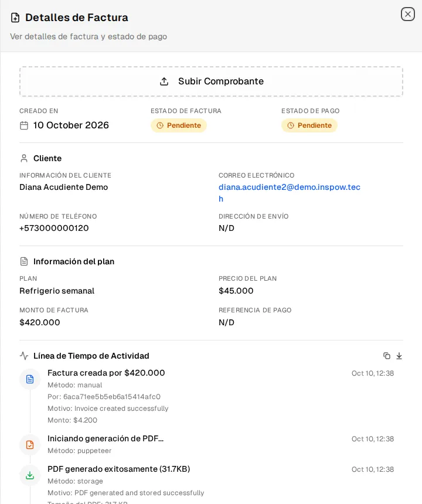Click Método: puppeteer detail line
This screenshot has width=422, height=504.
pos(79,451)
